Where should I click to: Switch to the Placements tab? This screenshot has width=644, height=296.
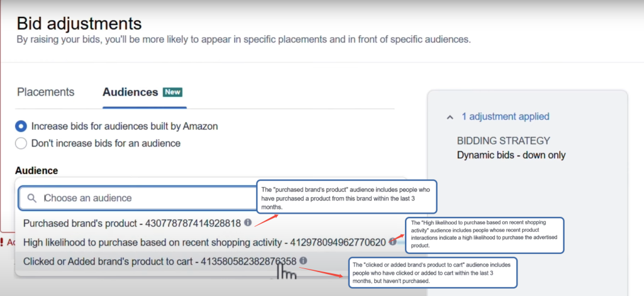(x=45, y=92)
